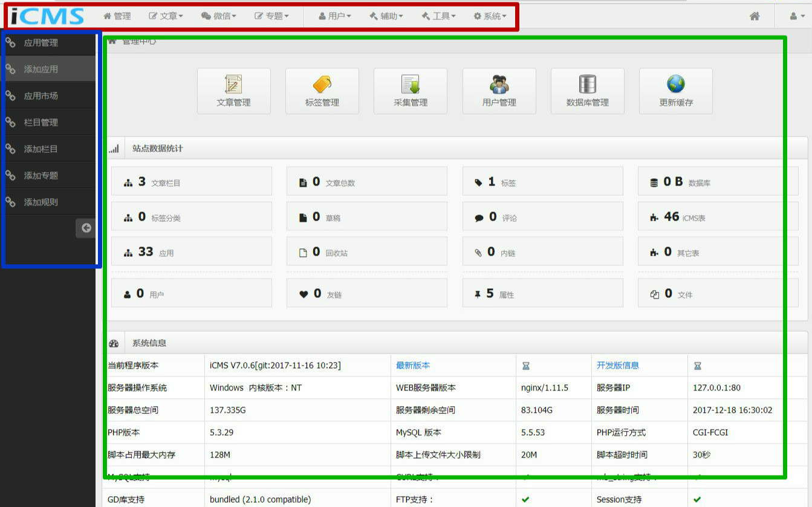Screen dimensions: 812x507
Task: Click the 属性 statistic box
Action: 543,293
